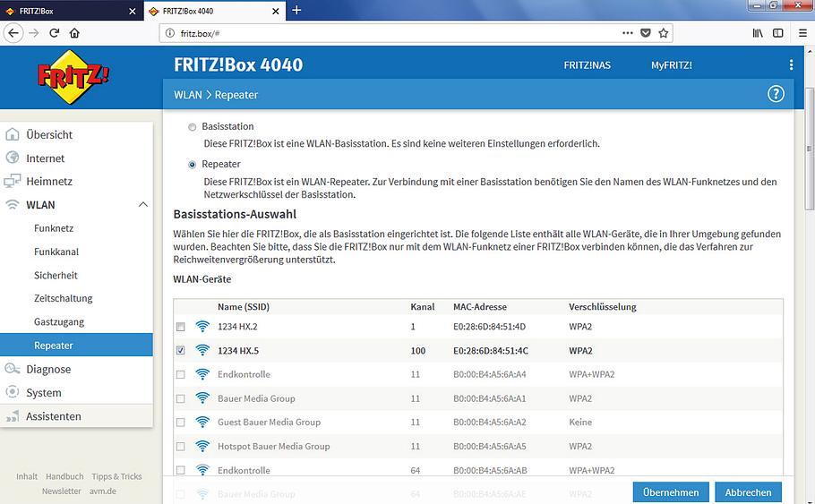
Task: Open the browser hamburger menu
Action: [x=778, y=33]
